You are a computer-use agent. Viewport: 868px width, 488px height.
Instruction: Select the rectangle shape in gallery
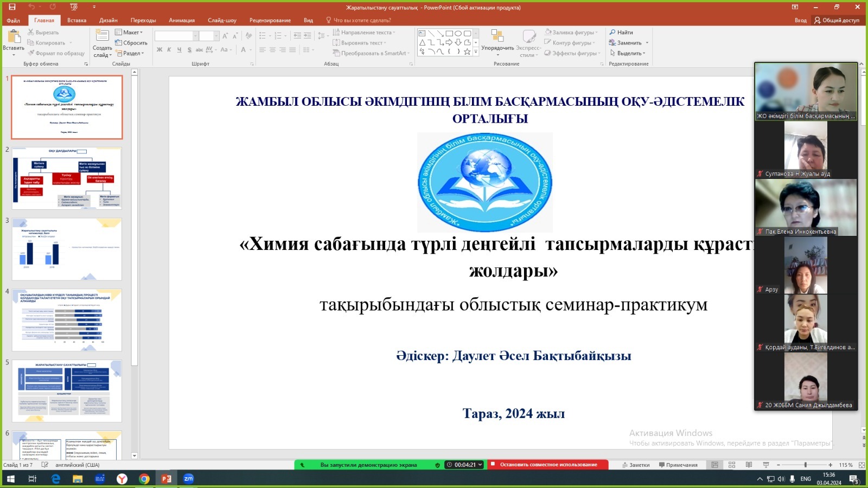pyautogui.click(x=449, y=33)
